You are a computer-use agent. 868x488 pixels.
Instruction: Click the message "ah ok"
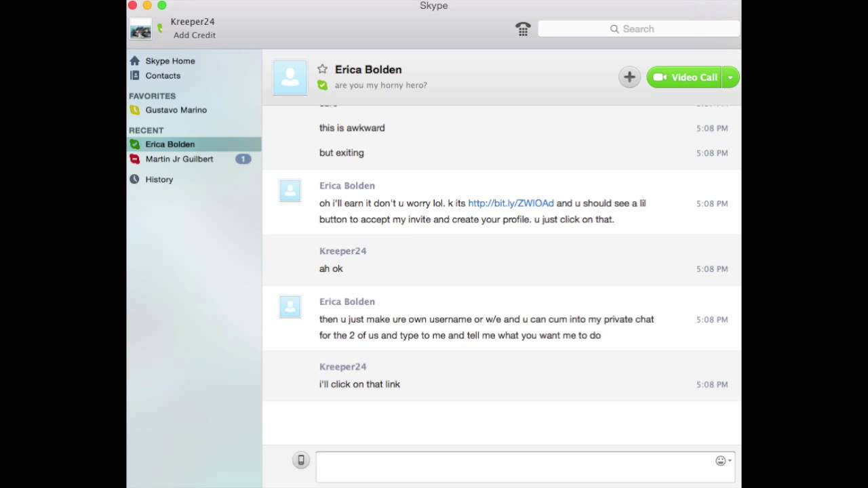[331, 269]
